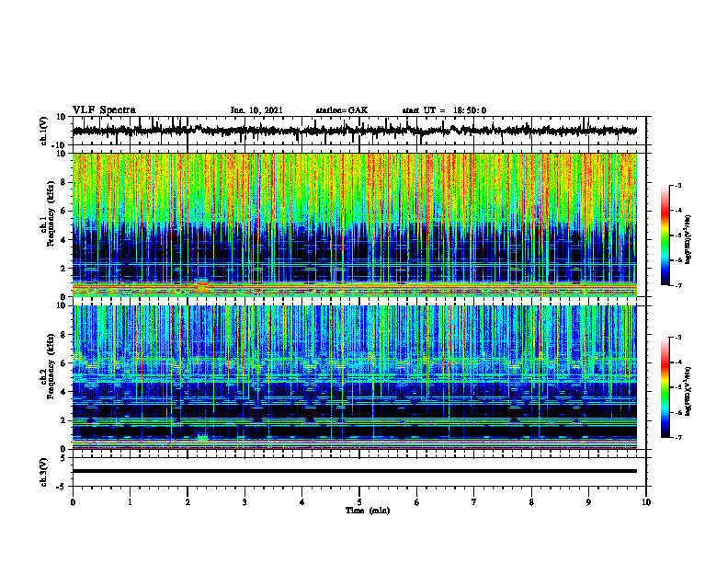Click the "station=GAK" header label
The height and width of the screenshot is (563, 728).
(342, 110)
